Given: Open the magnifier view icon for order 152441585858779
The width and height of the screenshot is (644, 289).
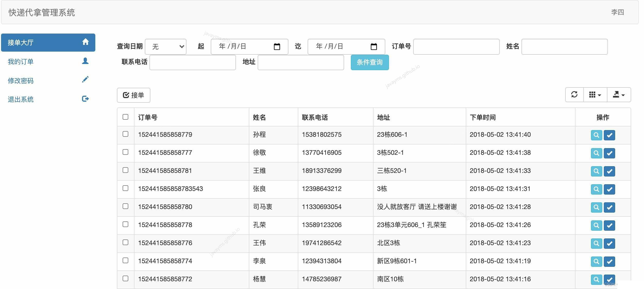Looking at the screenshot, I should [x=597, y=135].
